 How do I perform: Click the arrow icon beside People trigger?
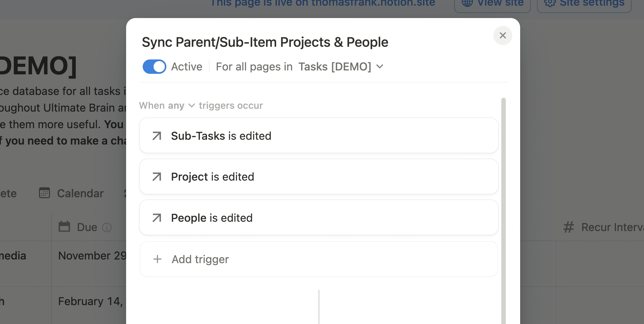pyautogui.click(x=157, y=218)
